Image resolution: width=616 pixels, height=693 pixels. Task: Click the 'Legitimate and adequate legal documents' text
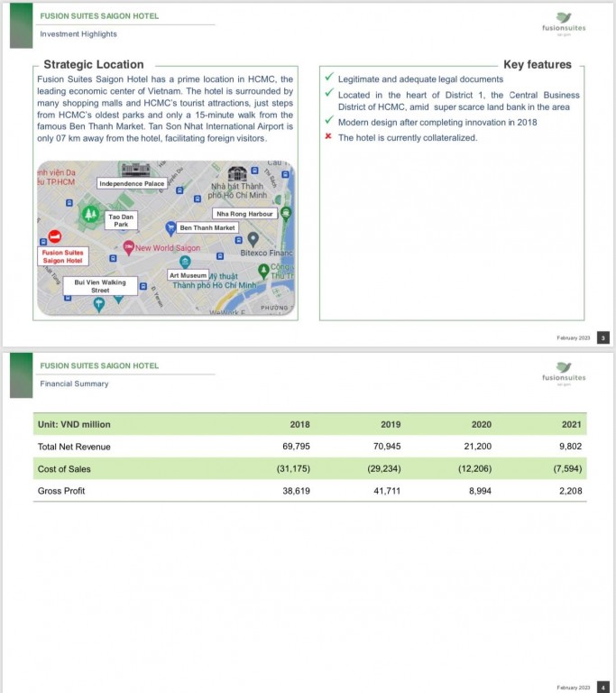[420, 79]
